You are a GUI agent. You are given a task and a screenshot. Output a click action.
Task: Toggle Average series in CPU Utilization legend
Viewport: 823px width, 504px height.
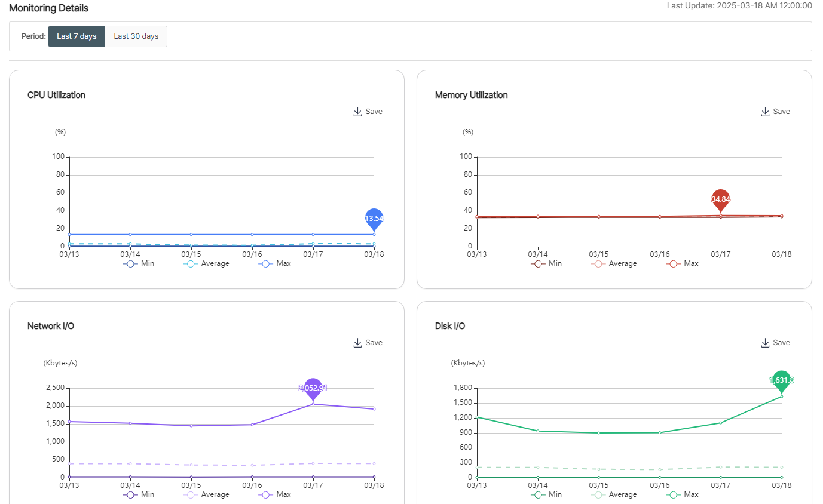[206, 263]
